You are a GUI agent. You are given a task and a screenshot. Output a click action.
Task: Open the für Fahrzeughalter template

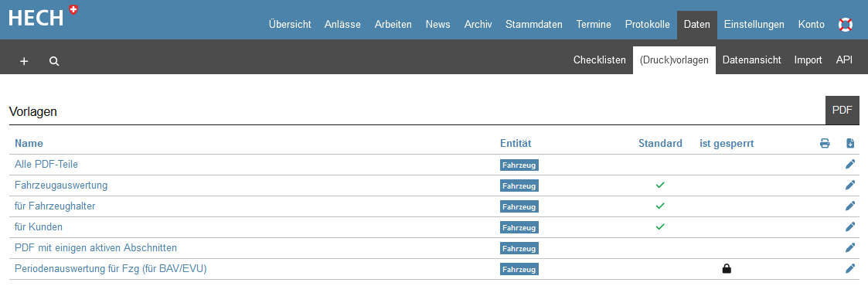pos(55,206)
